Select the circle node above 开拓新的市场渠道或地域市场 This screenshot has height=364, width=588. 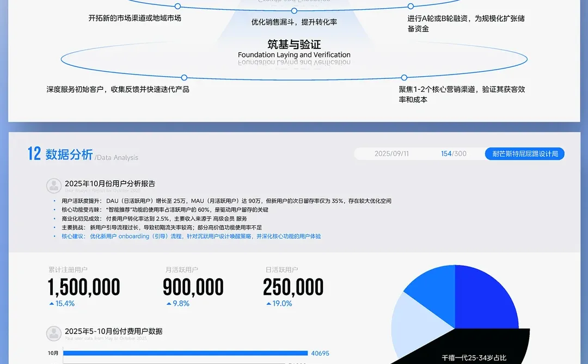pyautogui.click(x=177, y=6)
